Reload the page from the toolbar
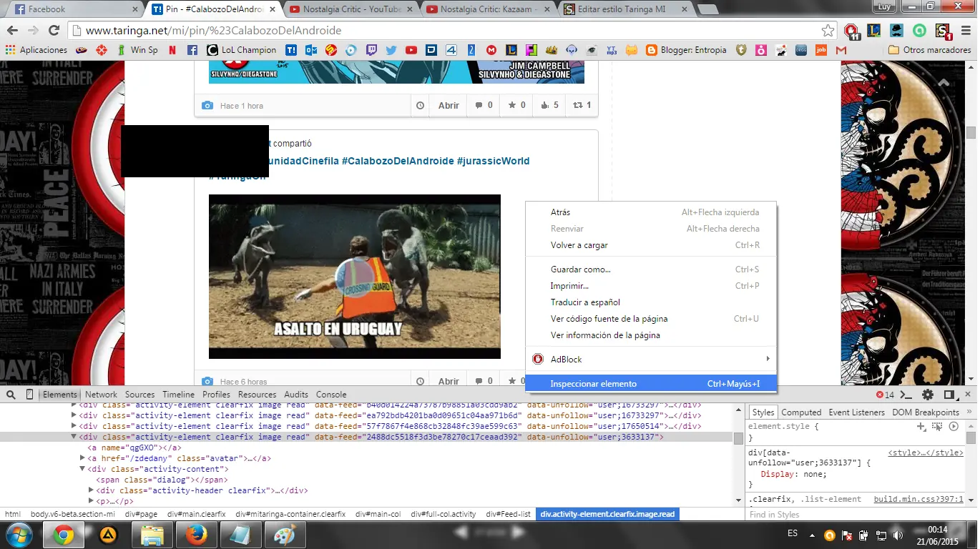This screenshot has width=980, height=549. point(54,31)
